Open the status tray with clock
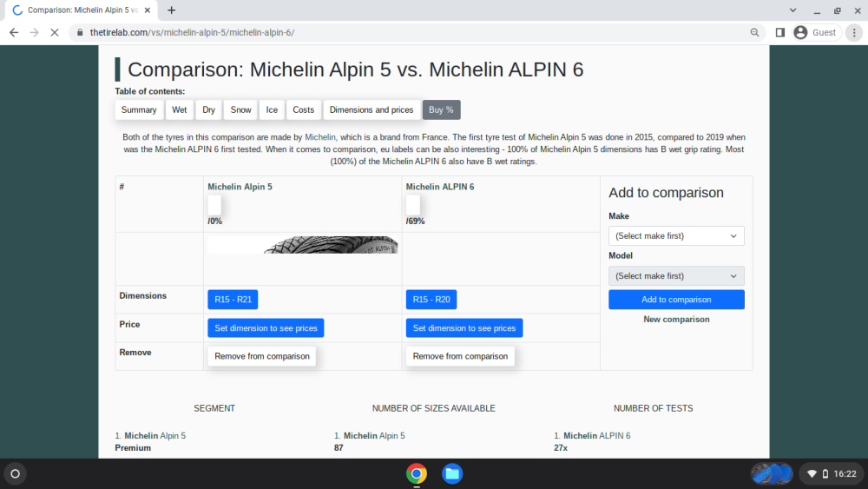This screenshot has height=489, width=868. click(832, 474)
